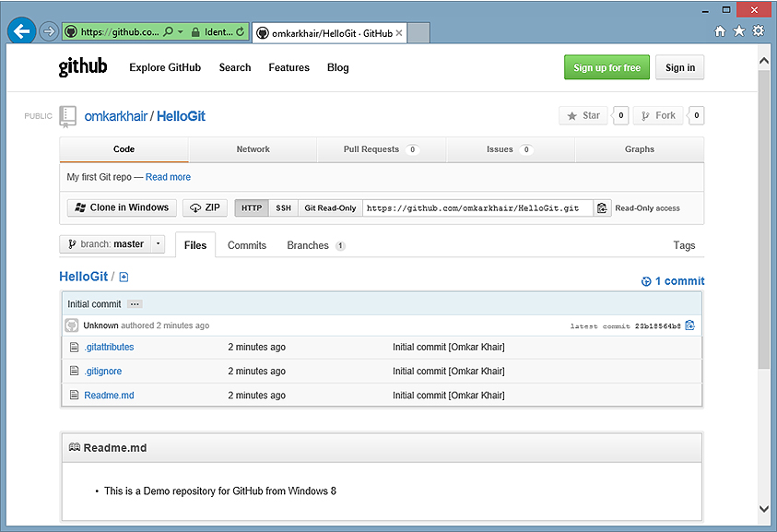The width and height of the screenshot is (777, 532).
Task: Open the address bar search dropdown arrow
Action: pos(182,32)
